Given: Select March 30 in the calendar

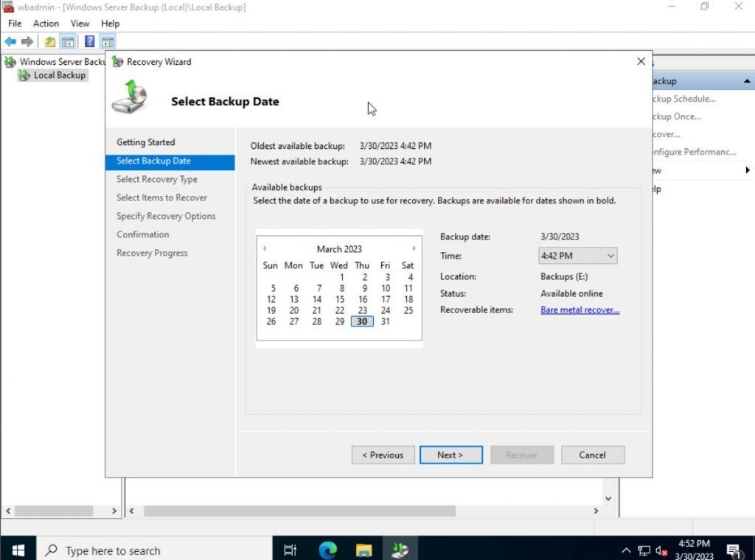Looking at the screenshot, I should 361,321.
